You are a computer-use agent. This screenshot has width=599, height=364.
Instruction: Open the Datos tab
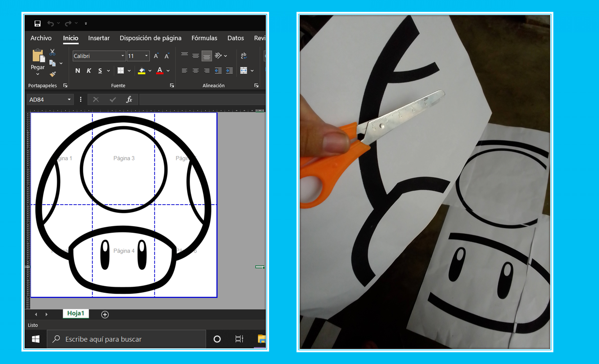pyautogui.click(x=236, y=38)
